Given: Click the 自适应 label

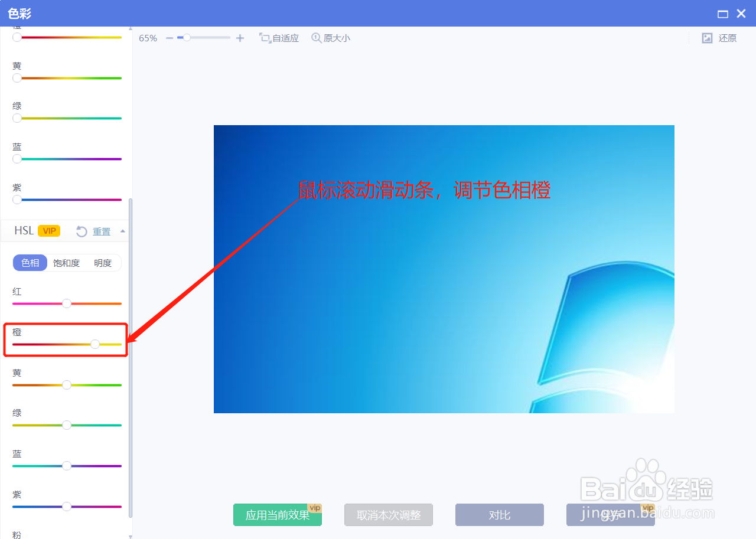Looking at the screenshot, I should click(x=286, y=38).
